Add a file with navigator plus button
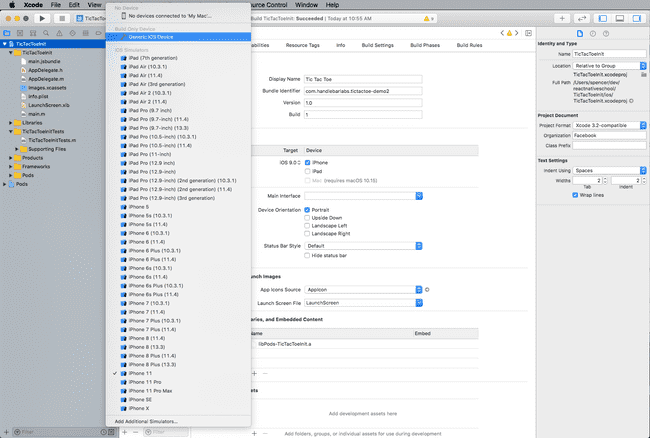Viewport: 650px width, 438px height. 6,432
